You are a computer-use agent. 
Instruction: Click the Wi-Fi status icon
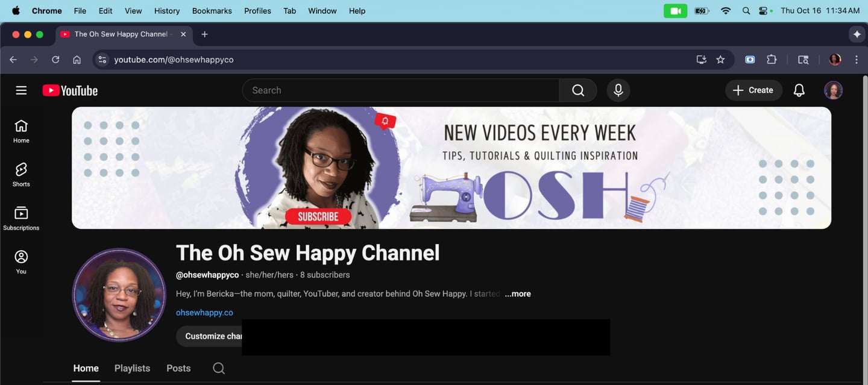[x=726, y=11]
